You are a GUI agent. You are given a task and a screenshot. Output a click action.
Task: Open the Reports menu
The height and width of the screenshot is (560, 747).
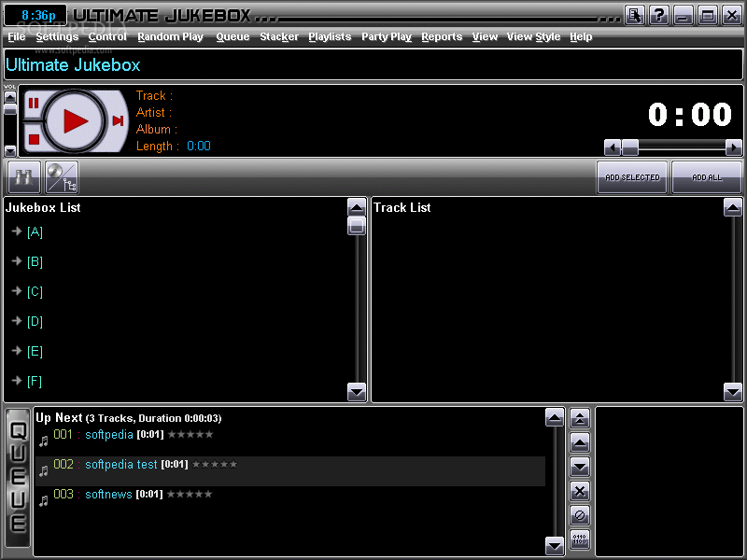[x=442, y=36]
